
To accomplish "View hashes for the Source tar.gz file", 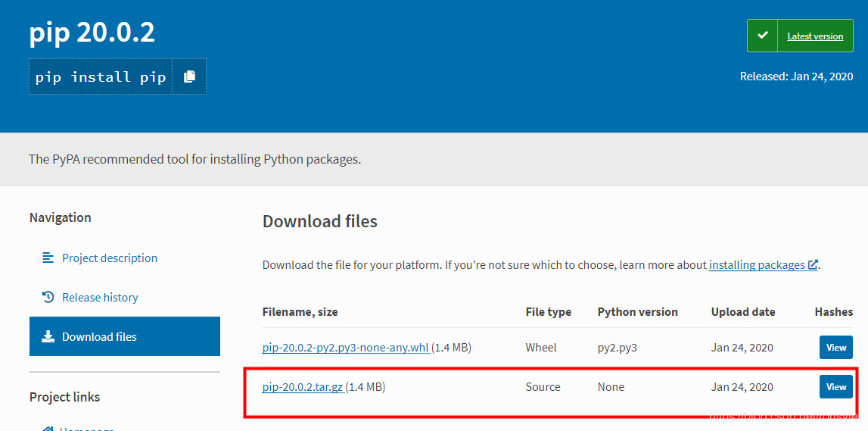I will tap(836, 386).
